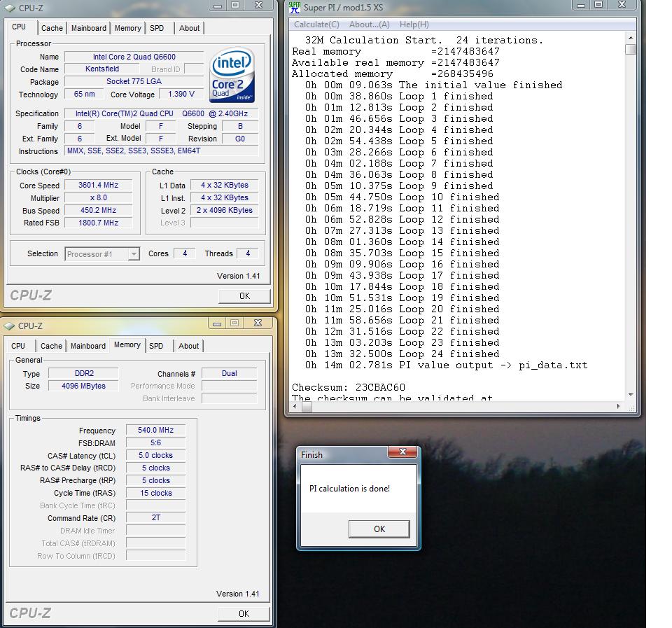Maximize the Super PI window

598,5
